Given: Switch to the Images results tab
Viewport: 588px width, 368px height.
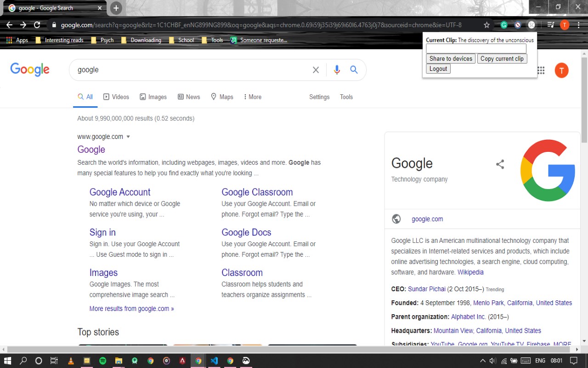Looking at the screenshot, I should coord(153,97).
